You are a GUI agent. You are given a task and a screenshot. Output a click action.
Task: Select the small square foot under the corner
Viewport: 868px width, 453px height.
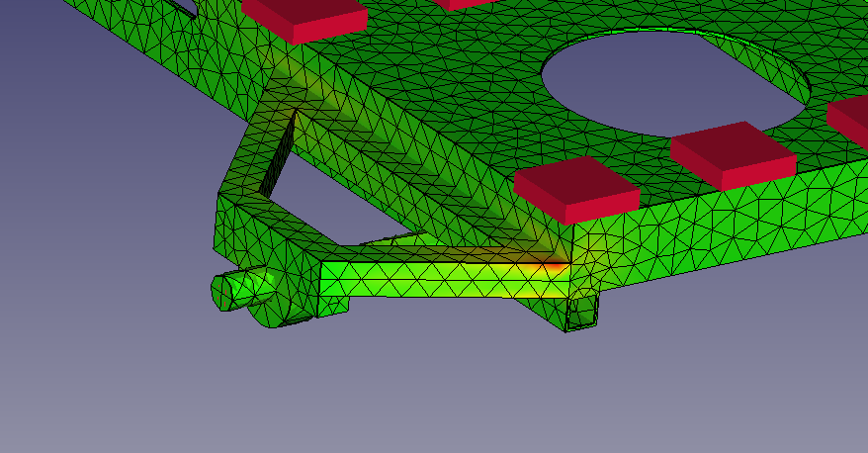click(x=583, y=314)
